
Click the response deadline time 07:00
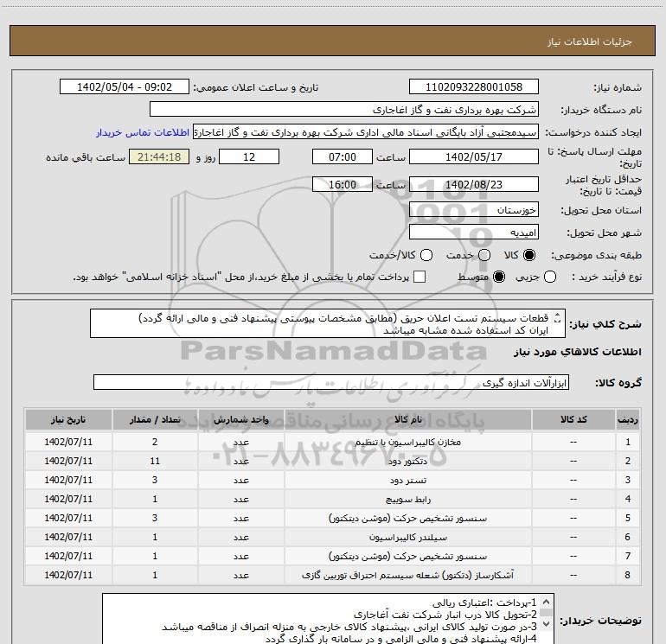[343, 156]
